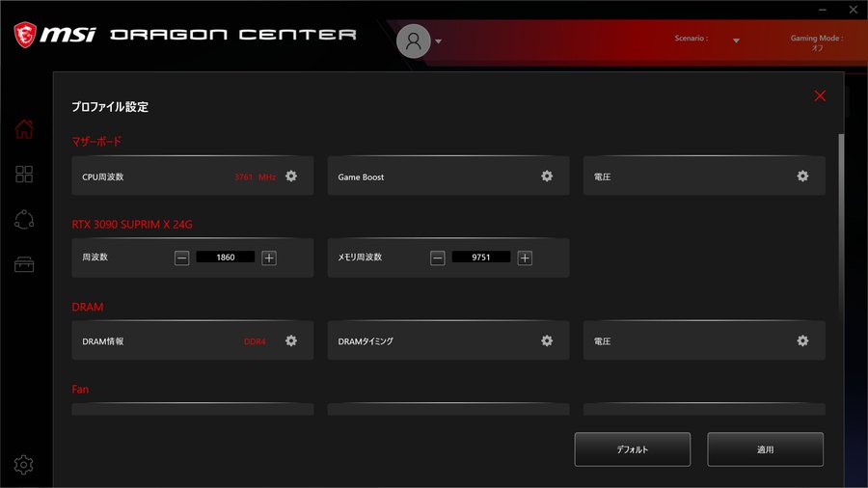The height and width of the screenshot is (488, 868).
Task: Click the memory frequency field showing 9751
Action: pos(481,258)
